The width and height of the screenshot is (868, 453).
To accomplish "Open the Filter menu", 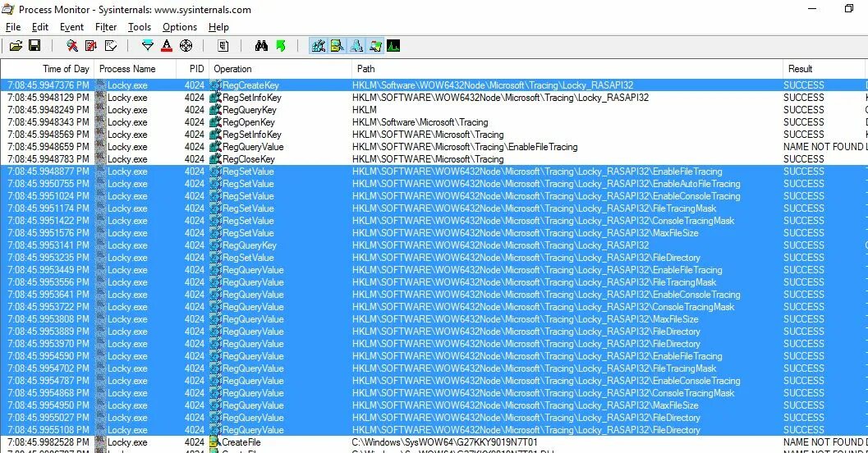I will click(106, 27).
